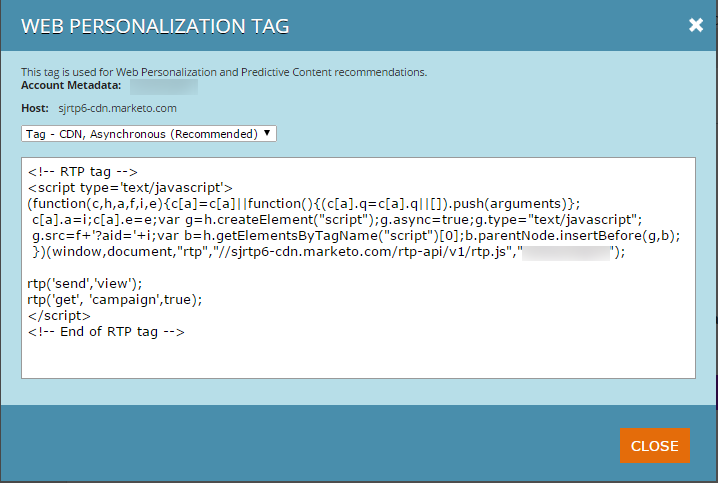Click the '<!-- End of RTP tag -->' line

(x=106, y=331)
